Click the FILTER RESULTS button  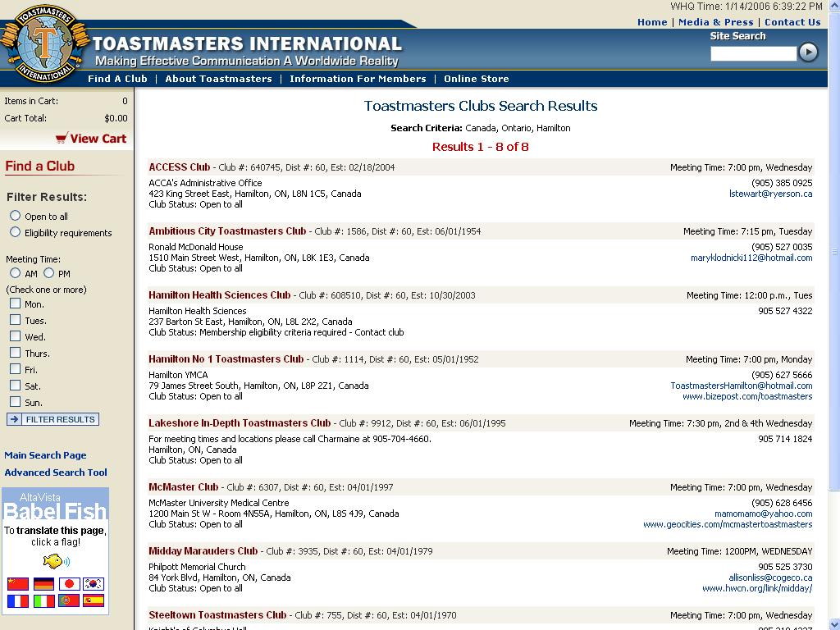click(x=53, y=419)
